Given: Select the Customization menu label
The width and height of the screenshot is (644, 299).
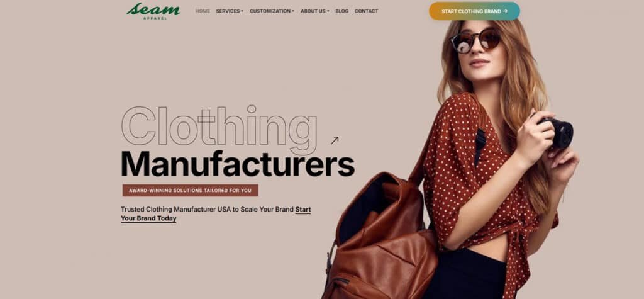Looking at the screenshot, I should pos(270,11).
